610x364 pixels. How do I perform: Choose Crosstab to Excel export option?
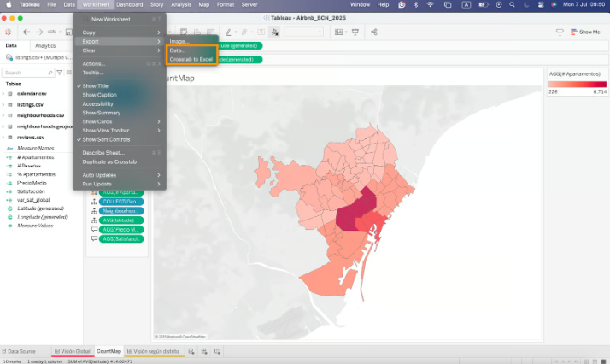point(191,60)
